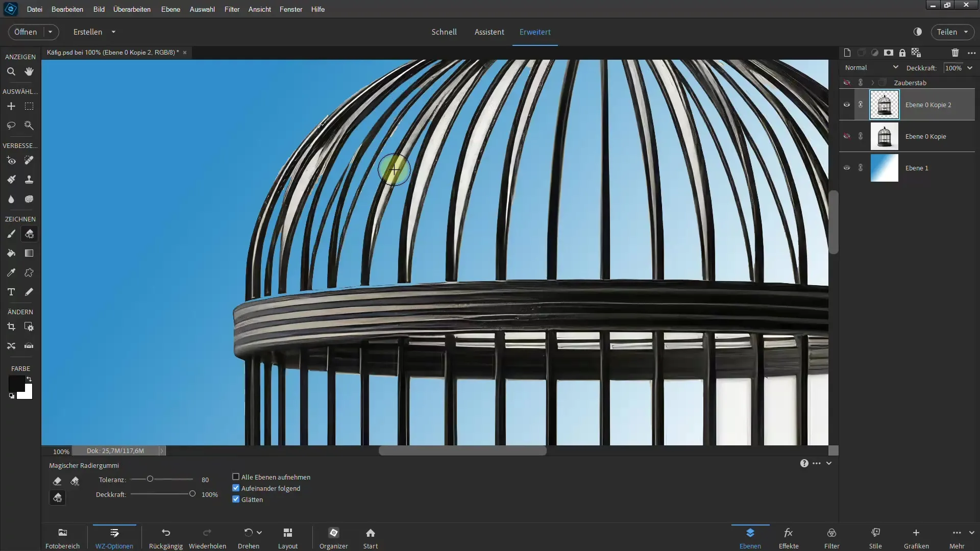
Task: Swap foreground and background colors
Action: tap(29, 379)
